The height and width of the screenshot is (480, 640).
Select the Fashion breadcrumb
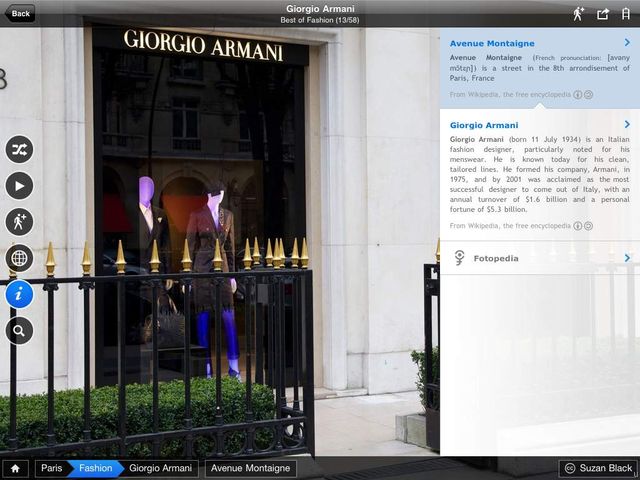[96, 468]
